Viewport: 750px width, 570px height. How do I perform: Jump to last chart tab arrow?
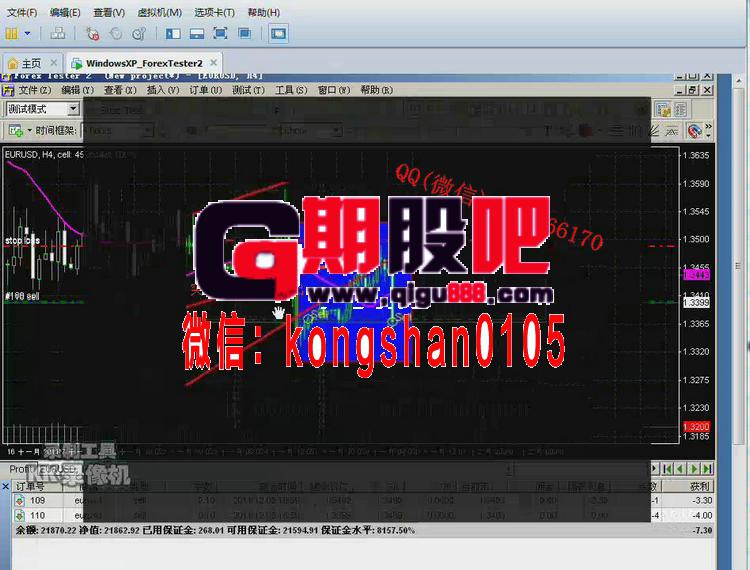pyautogui.click(x=708, y=469)
